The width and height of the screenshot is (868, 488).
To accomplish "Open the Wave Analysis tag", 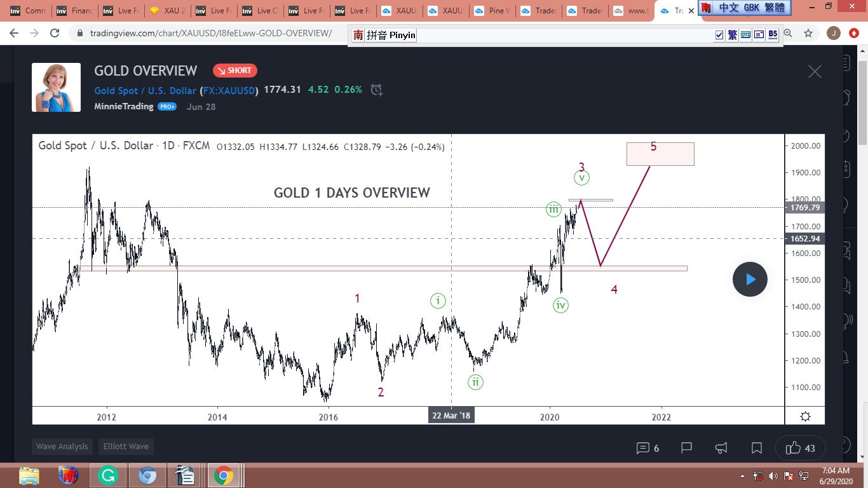I will [62, 447].
